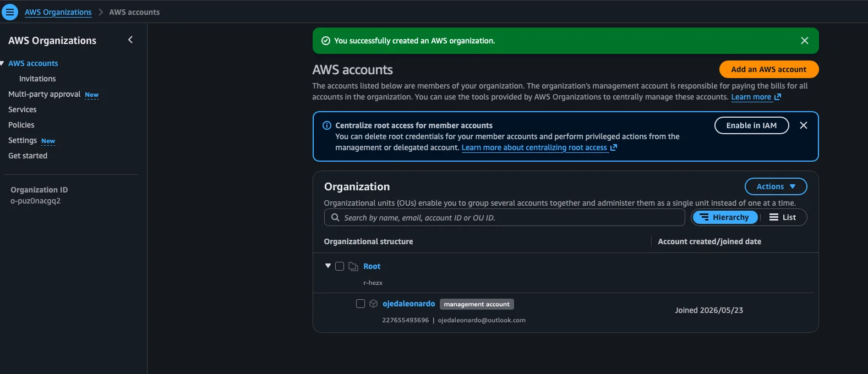This screenshot has height=374, width=868.
Task: Focus the account search field
Action: 504,217
